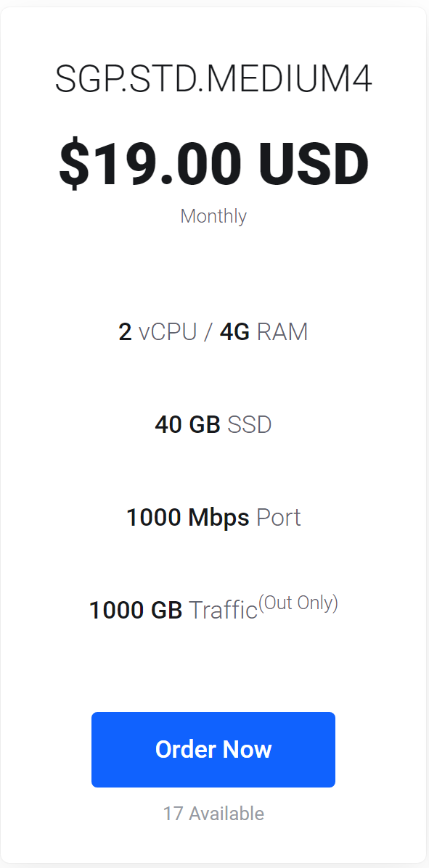Click the Port word
The image size is (429, 868).
(x=278, y=518)
